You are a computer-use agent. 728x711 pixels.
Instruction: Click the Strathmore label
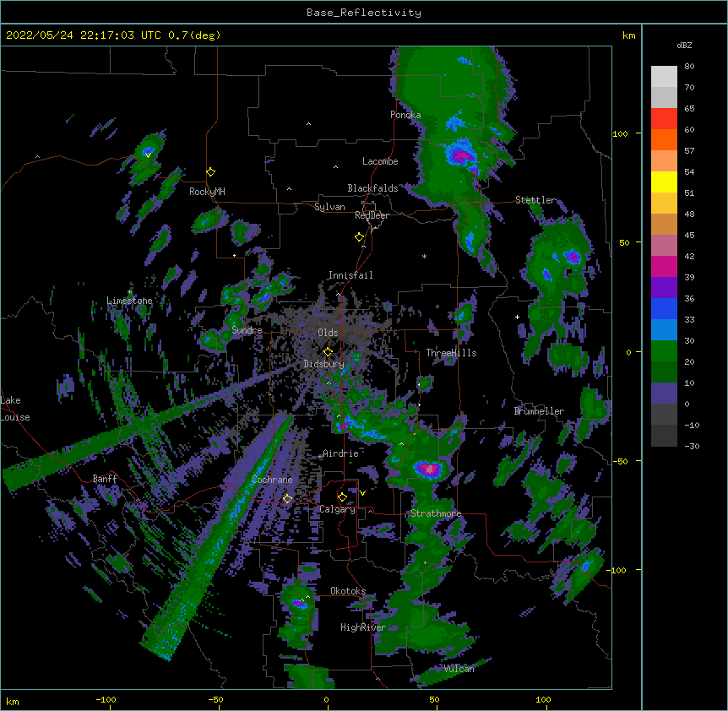pos(436,513)
